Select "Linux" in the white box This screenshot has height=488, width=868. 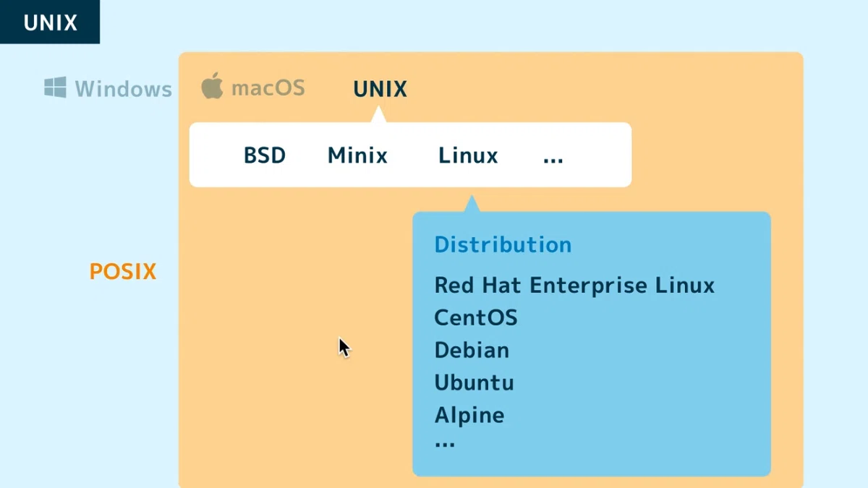(x=468, y=155)
